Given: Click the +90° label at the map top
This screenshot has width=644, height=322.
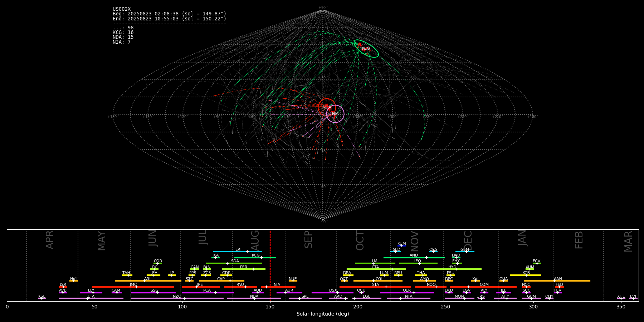Looking at the screenshot, I should [323, 8].
